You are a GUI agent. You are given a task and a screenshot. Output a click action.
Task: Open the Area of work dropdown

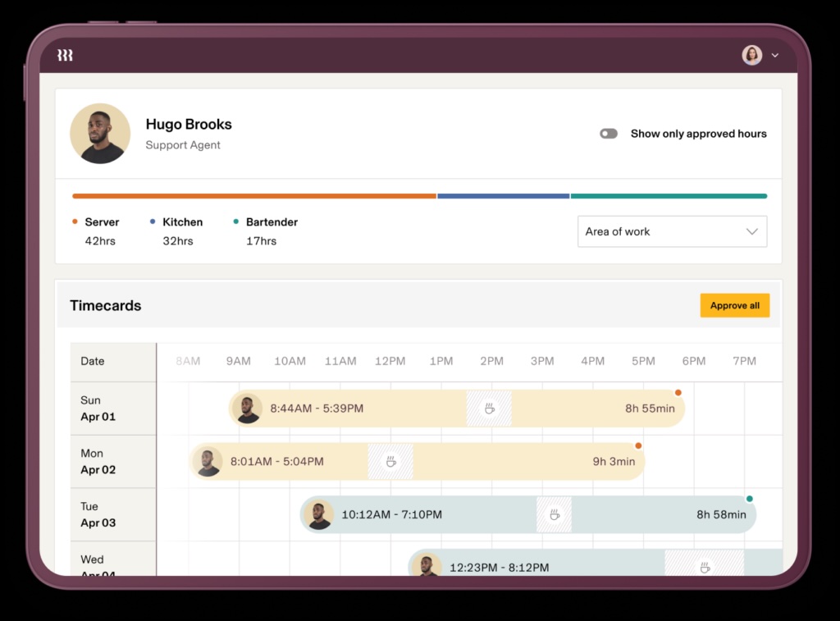tap(672, 231)
